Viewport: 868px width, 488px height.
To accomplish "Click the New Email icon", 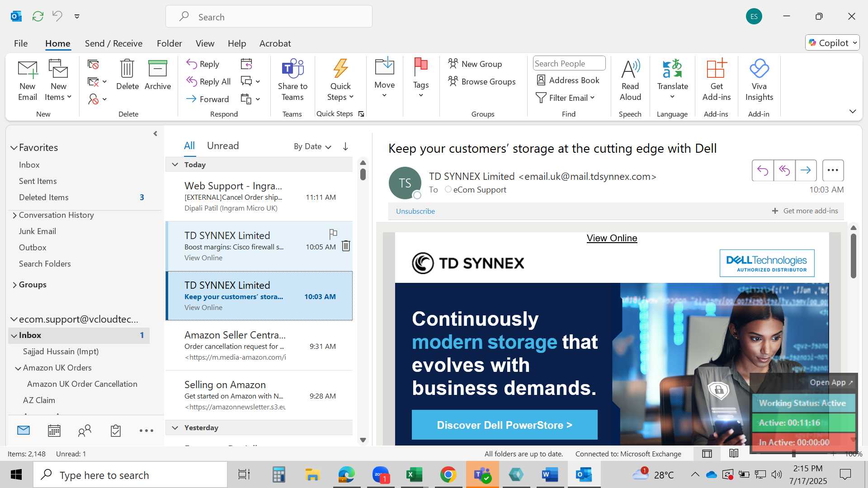I will click(28, 69).
